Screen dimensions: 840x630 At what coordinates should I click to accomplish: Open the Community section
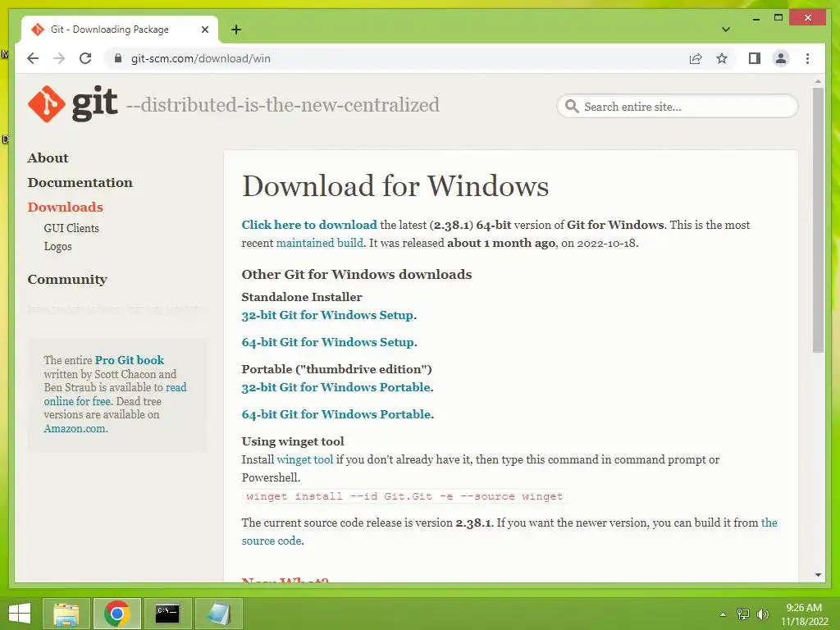(67, 280)
